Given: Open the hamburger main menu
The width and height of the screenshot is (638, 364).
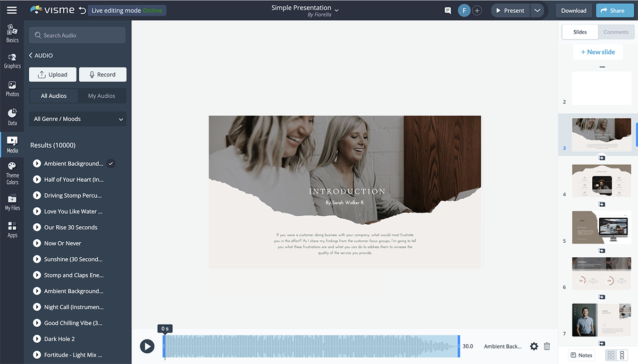Looking at the screenshot, I should click(12, 10).
